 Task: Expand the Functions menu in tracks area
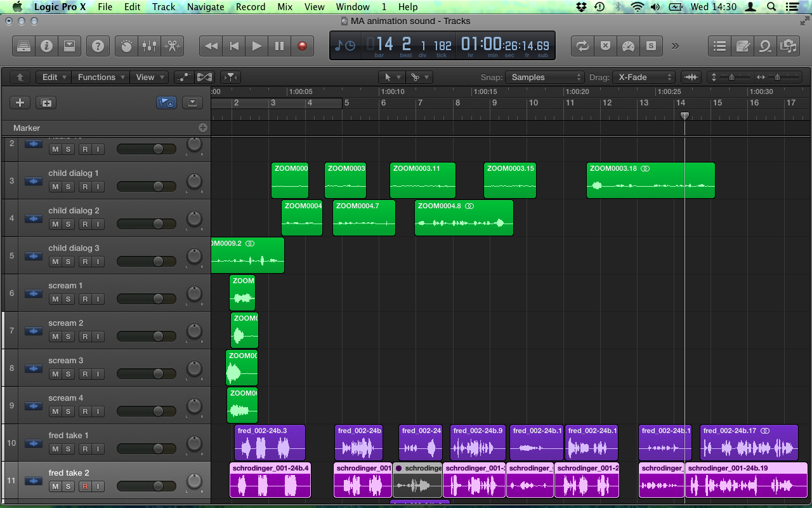(x=100, y=77)
